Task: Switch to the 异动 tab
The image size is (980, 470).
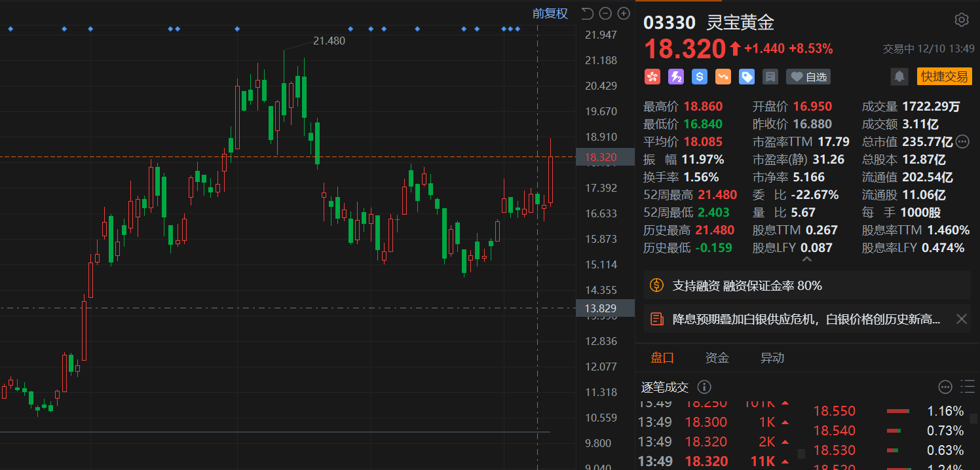Action: click(772, 358)
